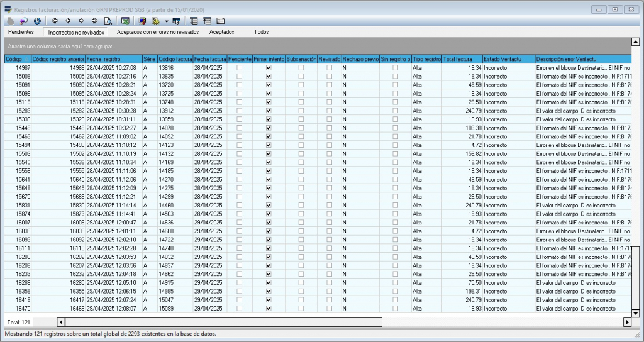Go to last record with double-right arrow
Image resolution: width=644 pixels, height=342 pixels.
point(94,21)
